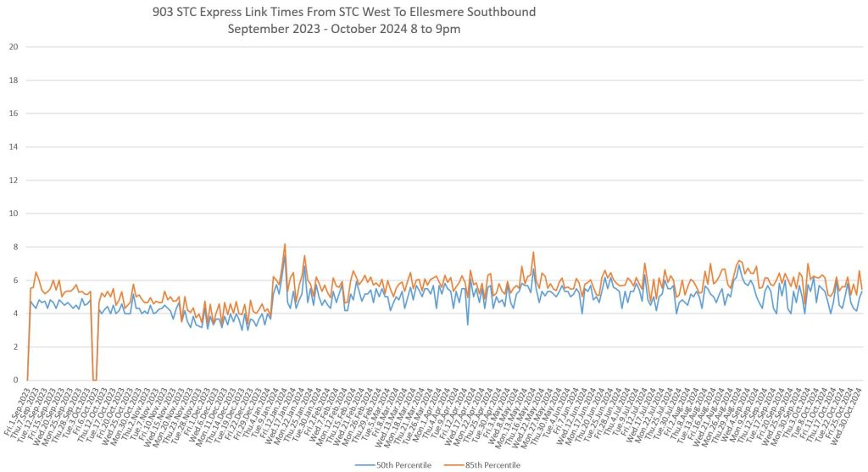Click the y-axis value 18

tap(13, 81)
